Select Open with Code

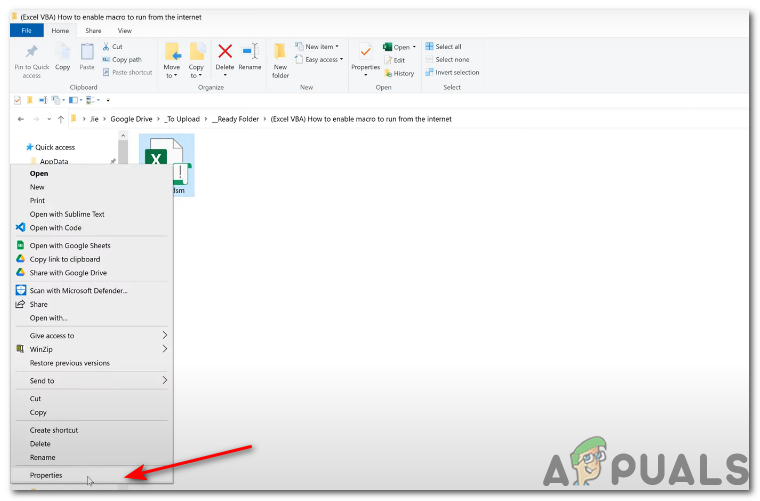pyautogui.click(x=91, y=228)
